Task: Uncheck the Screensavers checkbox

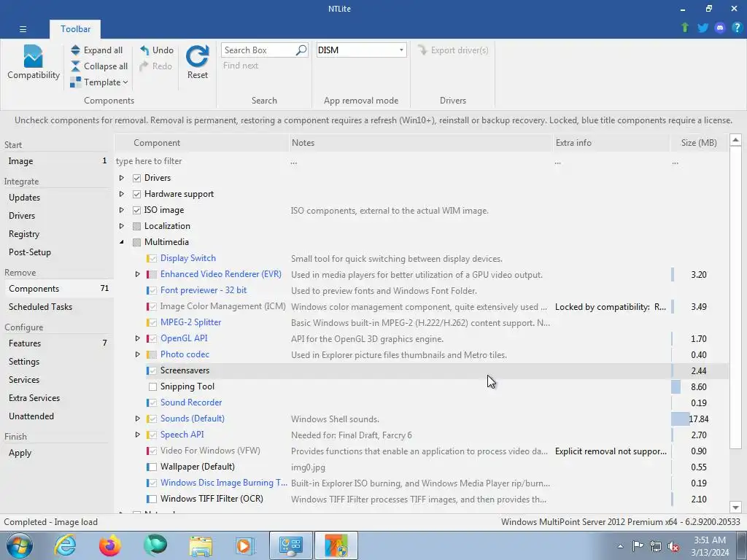Action: (152, 370)
